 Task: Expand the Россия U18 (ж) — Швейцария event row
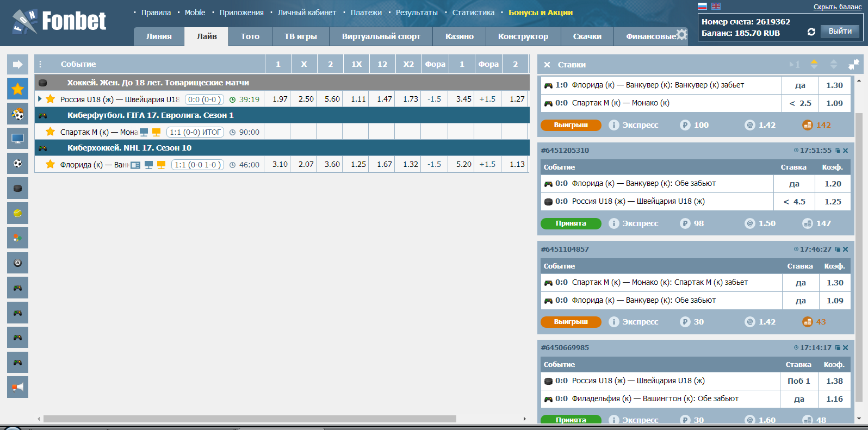point(40,99)
